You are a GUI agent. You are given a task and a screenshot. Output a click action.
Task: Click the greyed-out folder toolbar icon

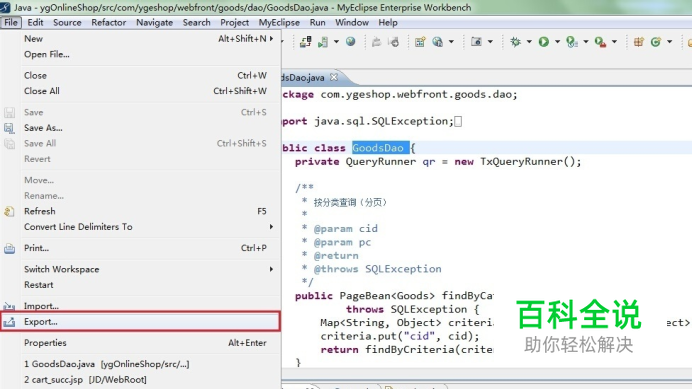tap(376, 42)
